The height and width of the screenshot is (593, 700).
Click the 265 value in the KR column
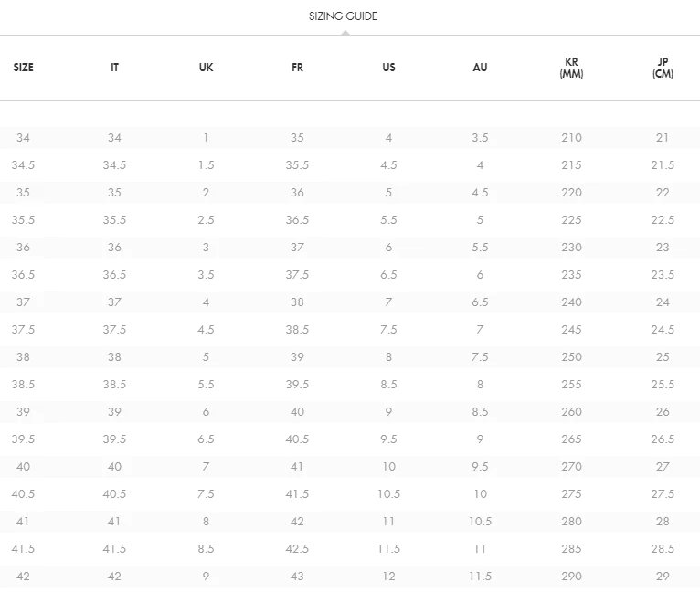tap(571, 439)
